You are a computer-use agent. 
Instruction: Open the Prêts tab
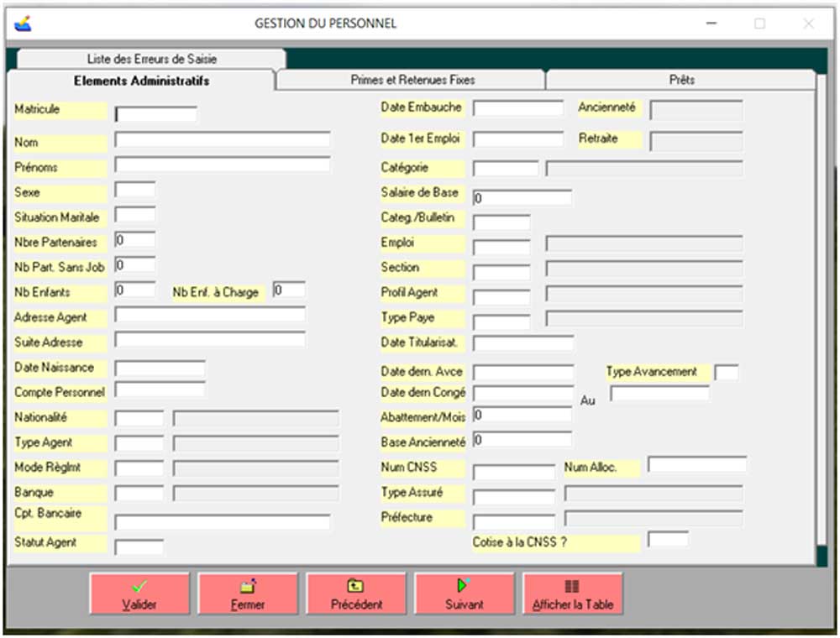point(681,80)
